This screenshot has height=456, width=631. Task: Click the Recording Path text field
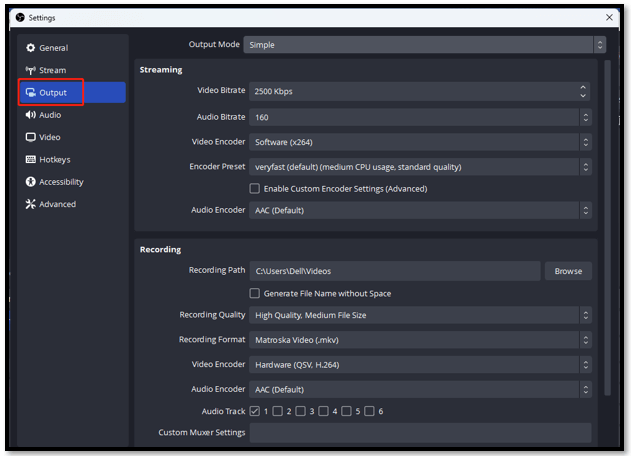coord(395,271)
